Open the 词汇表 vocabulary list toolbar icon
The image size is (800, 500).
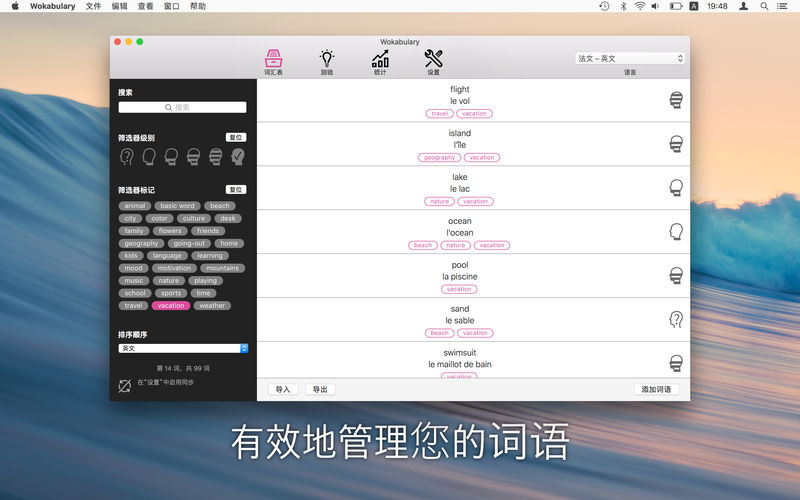tap(273, 62)
